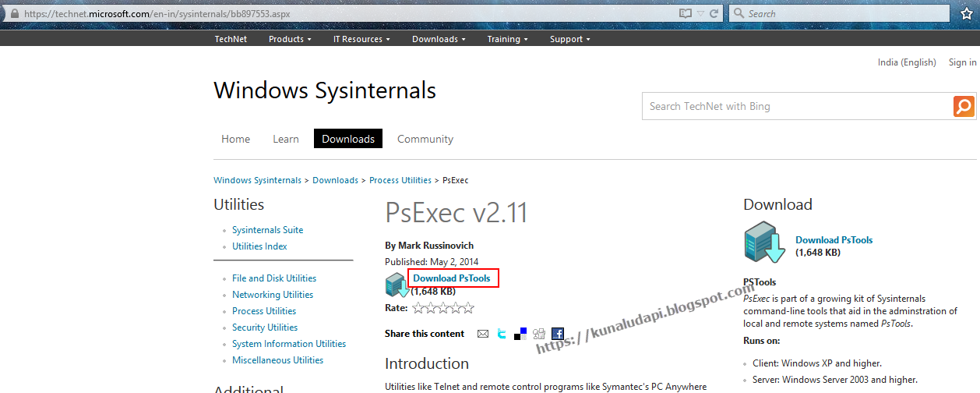980x393 pixels.
Task: Click the lock icon in address bar
Action: (13, 13)
